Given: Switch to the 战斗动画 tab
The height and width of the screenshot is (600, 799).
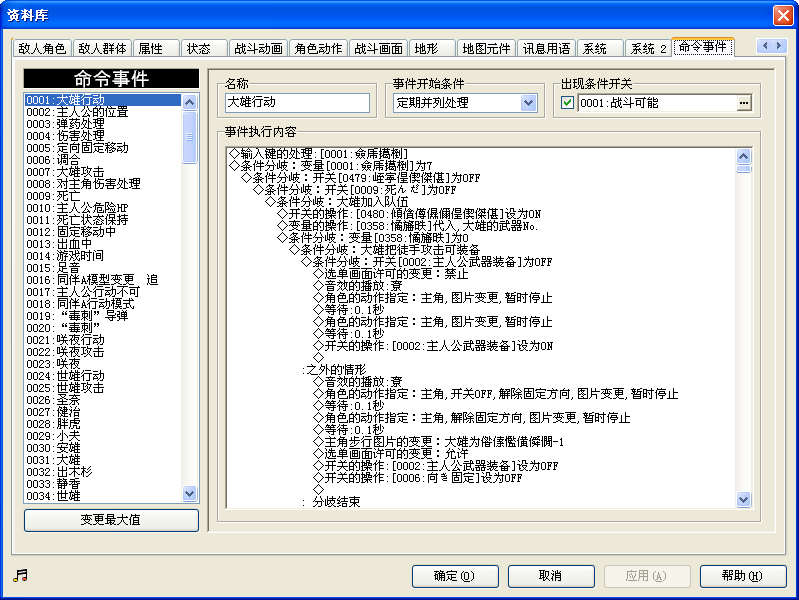Looking at the screenshot, I should [258, 48].
